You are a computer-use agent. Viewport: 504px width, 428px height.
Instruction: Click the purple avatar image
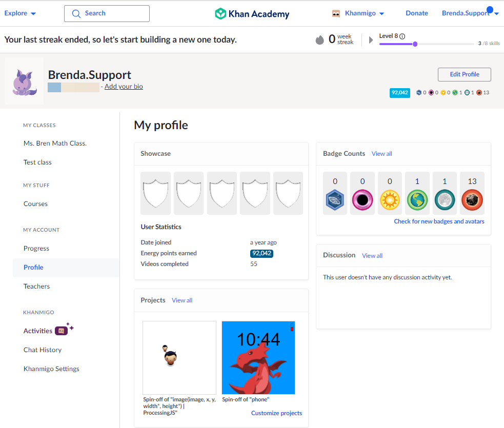[25, 81]
